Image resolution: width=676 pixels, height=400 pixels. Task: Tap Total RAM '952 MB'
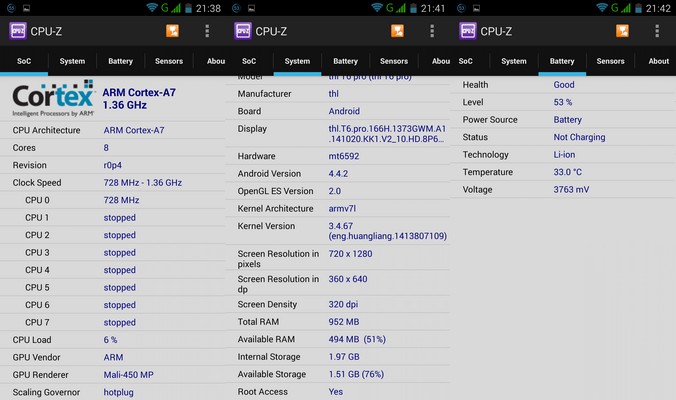pos(344,322)
